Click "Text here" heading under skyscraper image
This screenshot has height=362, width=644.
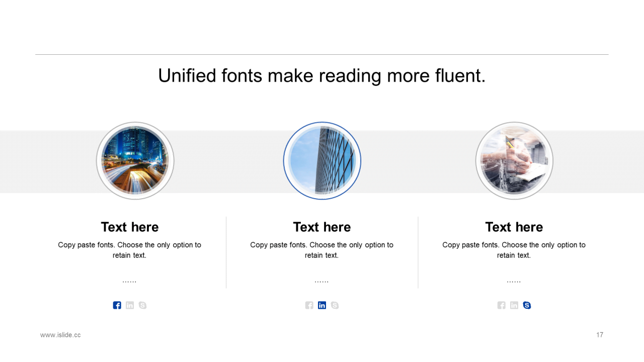coord(322,227)
